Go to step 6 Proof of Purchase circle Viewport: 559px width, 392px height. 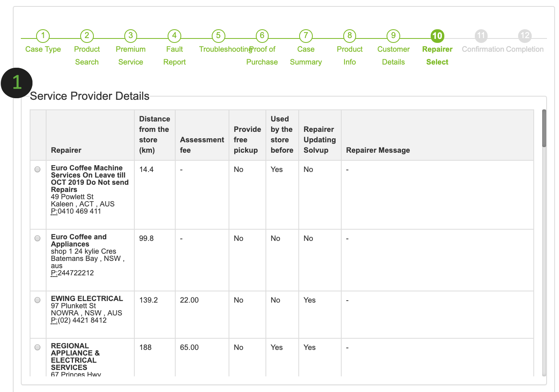(x=262, y=36)
